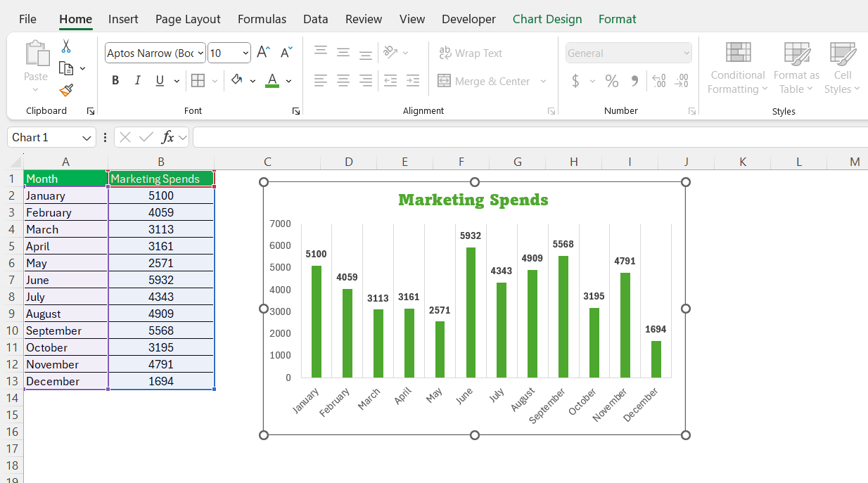Select row 7 header
Viewport: 868px width, 483px height.
pos(12,280)
